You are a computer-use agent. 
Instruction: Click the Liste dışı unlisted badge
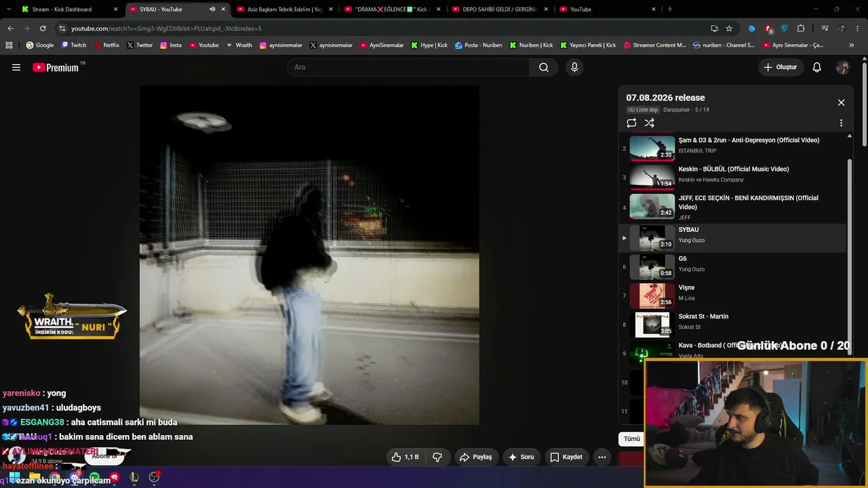click(x=643, y=110)
